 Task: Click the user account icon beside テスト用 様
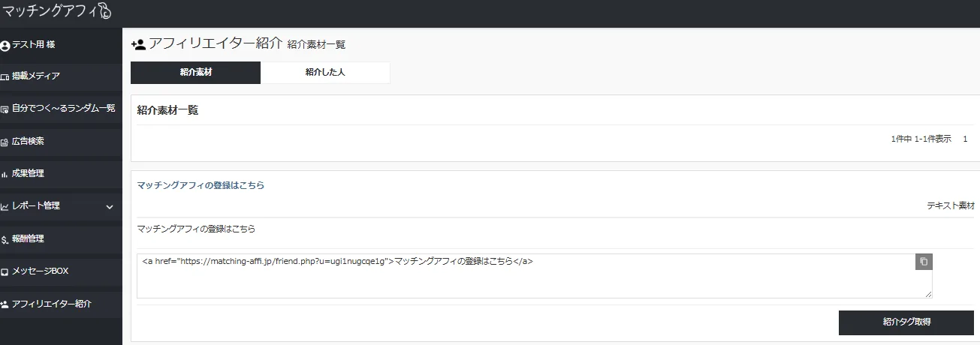5,46
